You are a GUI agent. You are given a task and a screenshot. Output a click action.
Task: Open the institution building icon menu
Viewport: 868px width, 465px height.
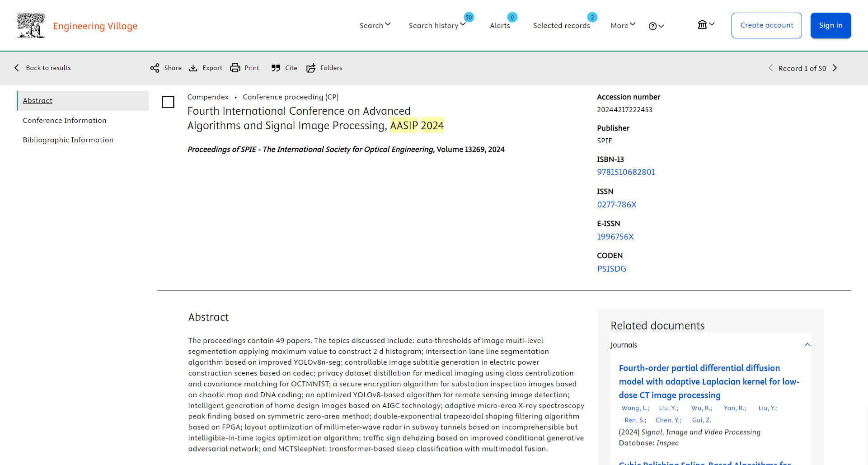pos(702,24)
